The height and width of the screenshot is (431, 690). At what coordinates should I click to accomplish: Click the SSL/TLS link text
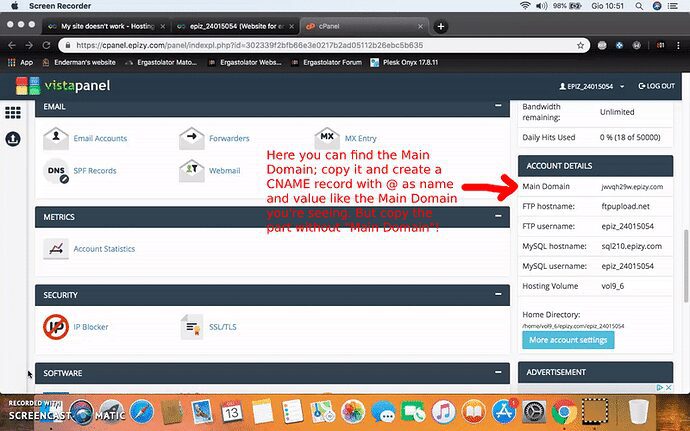point(223,327)
